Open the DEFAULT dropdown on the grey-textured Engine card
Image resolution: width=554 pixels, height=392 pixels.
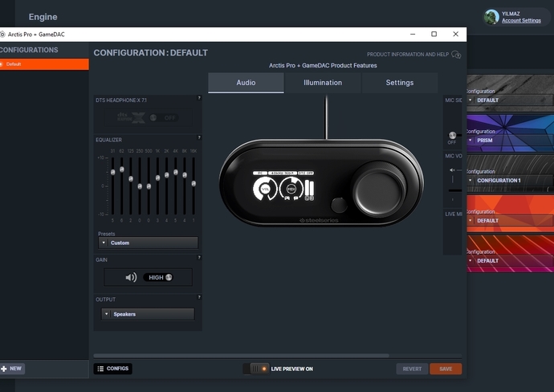[x=510, y=100]
